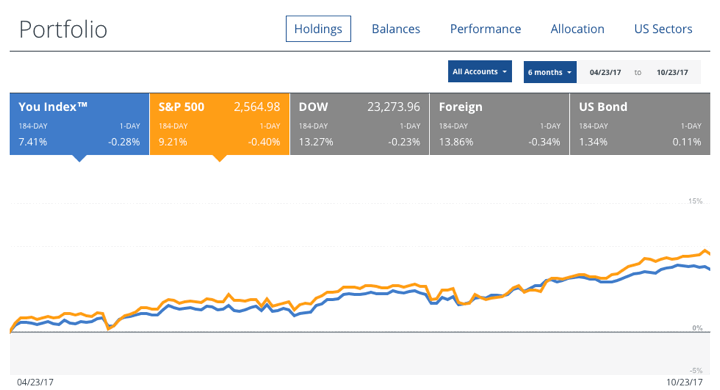Click the blue pointer below You Index tile
Image resolution: width=720 pixels, height=390 pixels.
point(79,158)
